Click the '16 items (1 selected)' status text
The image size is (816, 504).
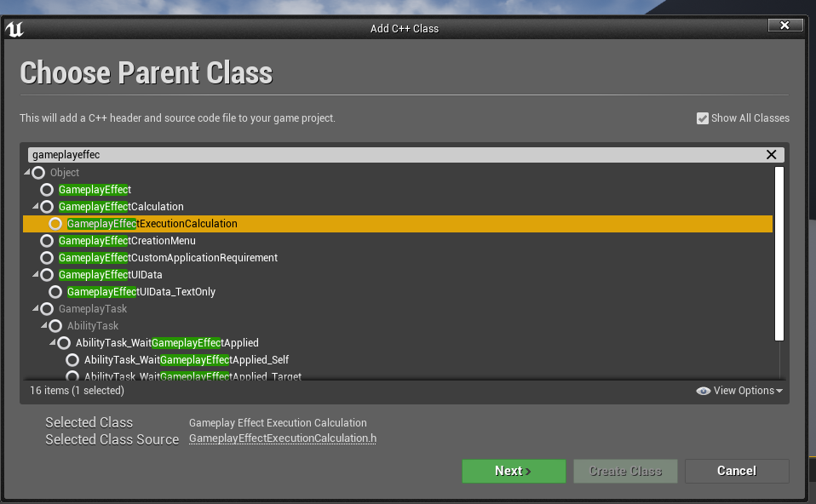77,391
